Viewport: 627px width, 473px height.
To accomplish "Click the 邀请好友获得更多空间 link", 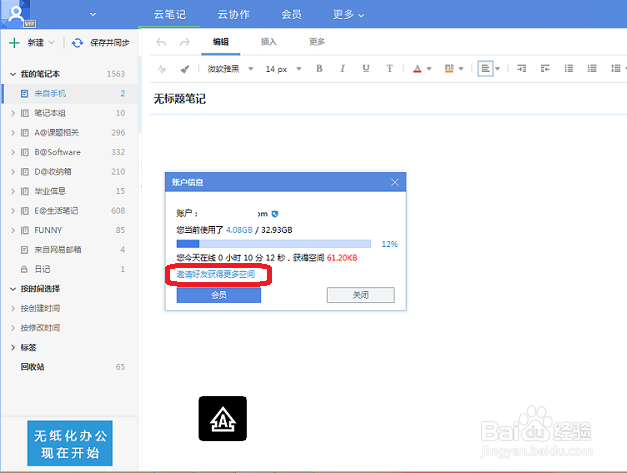I will (216, 274).
